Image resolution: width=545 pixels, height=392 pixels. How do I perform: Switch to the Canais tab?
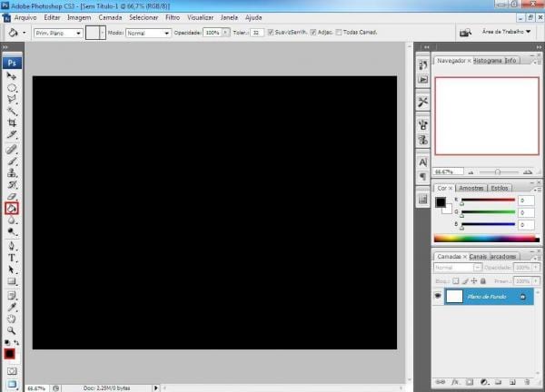pos(478,257)
